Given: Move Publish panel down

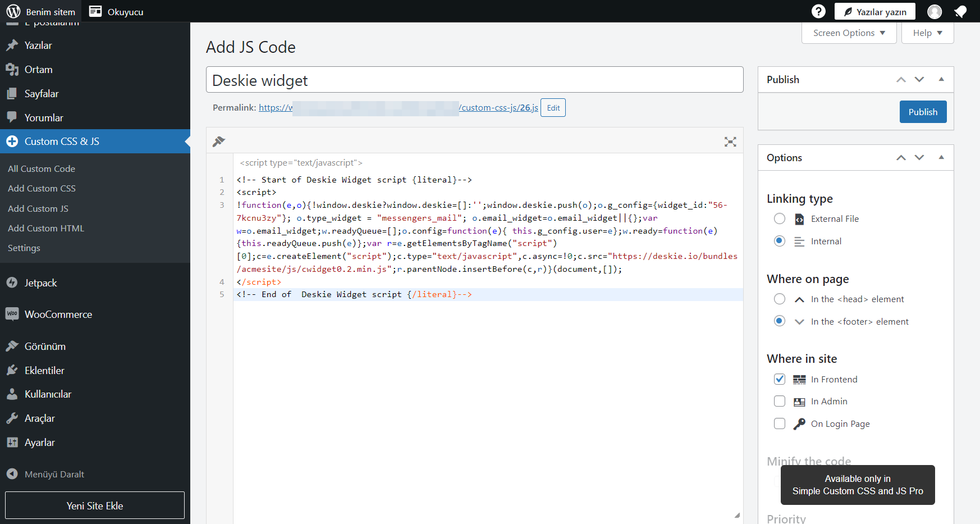Looking at the screenshot, I should [x=919, y=80].
